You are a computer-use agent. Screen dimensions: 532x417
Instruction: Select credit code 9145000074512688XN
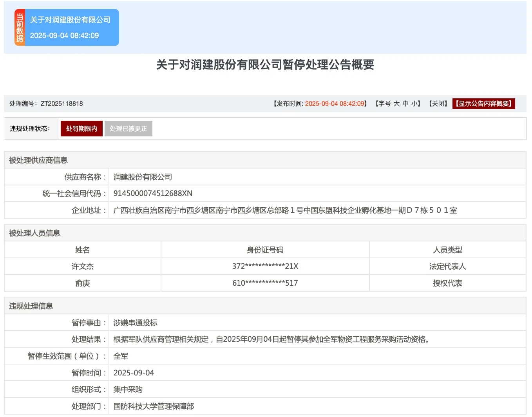pos(153,193)
